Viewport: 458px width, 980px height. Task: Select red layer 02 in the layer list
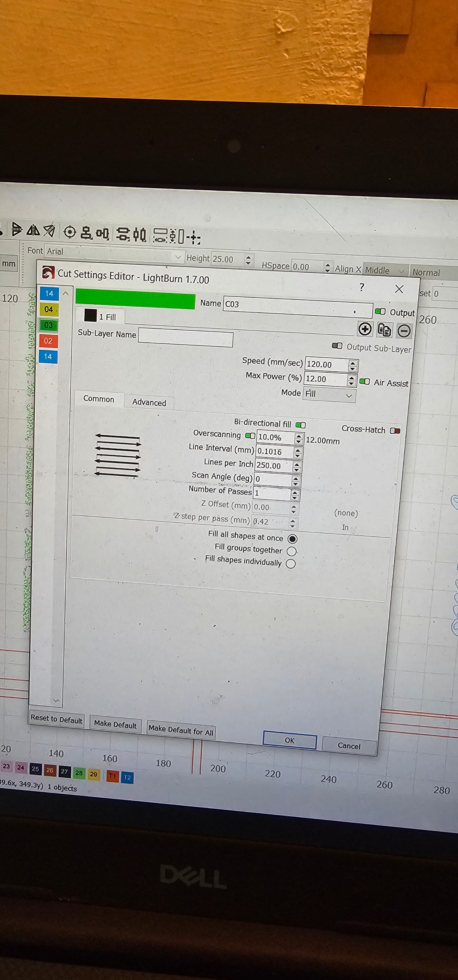click(48, 341)
